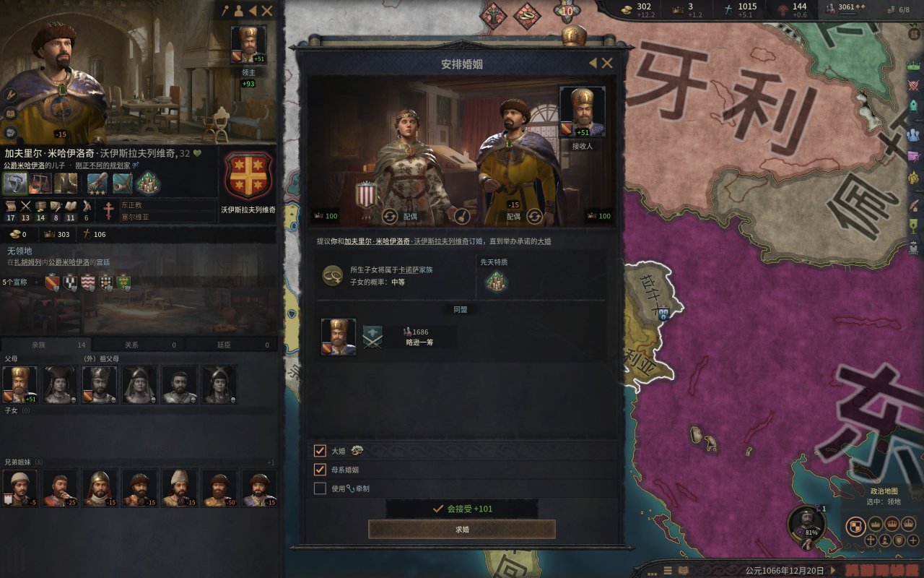The width and height of the screenshot is (924, 578).
Task: Open the pin icon atop character panel
Action: point(225,11)
